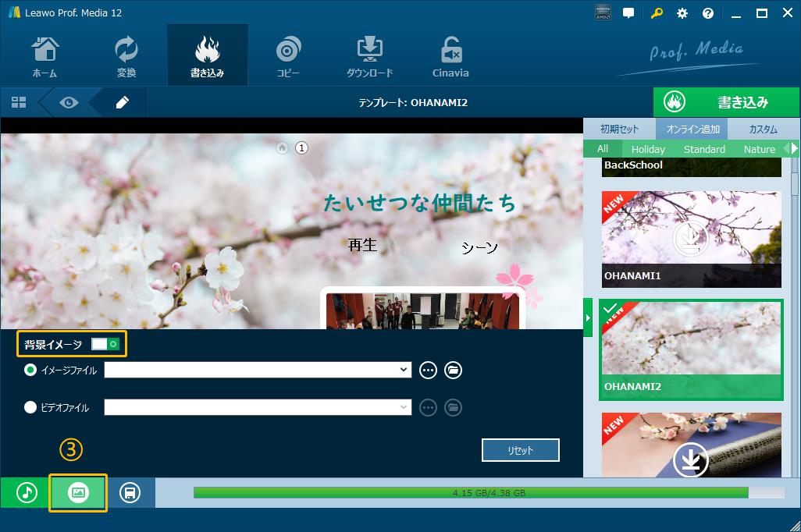This screenshot has width=801, height=532.
Task: Switch to template grid view icon
Action: (19, 103)
